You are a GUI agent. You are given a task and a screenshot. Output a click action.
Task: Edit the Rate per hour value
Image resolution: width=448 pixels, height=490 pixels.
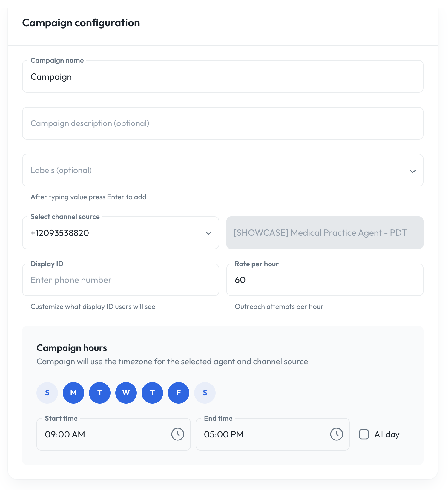tap(325, 280)
